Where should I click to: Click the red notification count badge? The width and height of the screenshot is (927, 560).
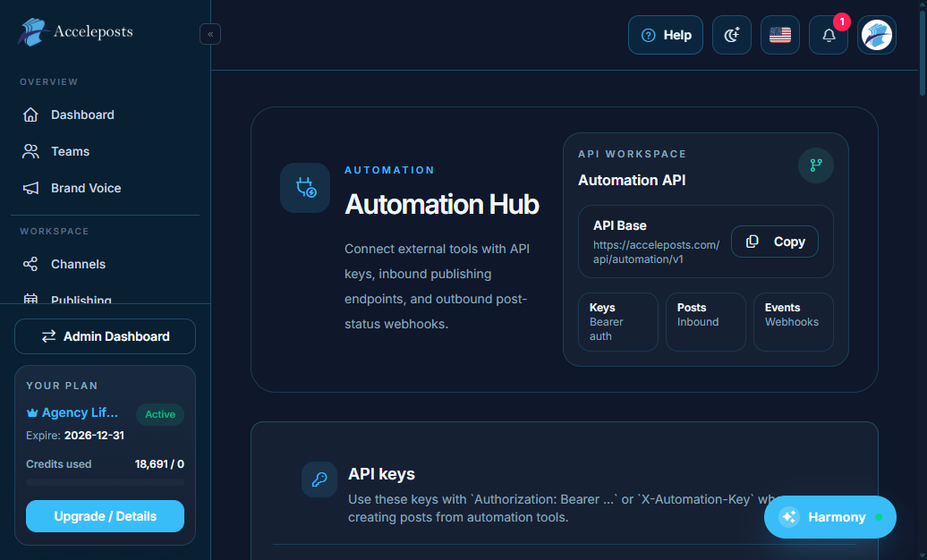842,21
